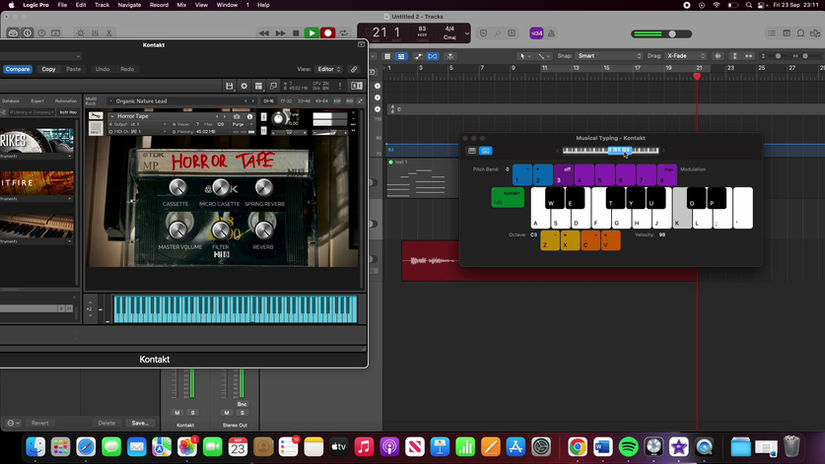Click the Rewind transport button
This screenshot has height=464, width=825.
(264, 33)
